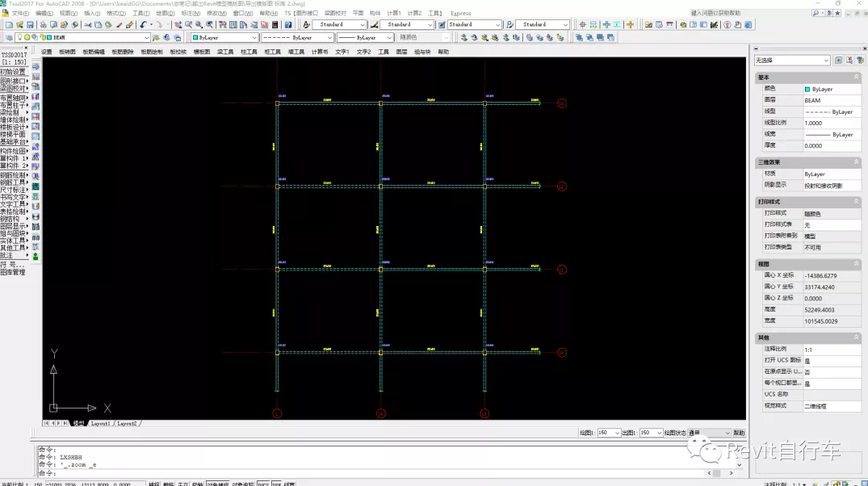Expand the 无选择 selection dropdown

(826, 61)
